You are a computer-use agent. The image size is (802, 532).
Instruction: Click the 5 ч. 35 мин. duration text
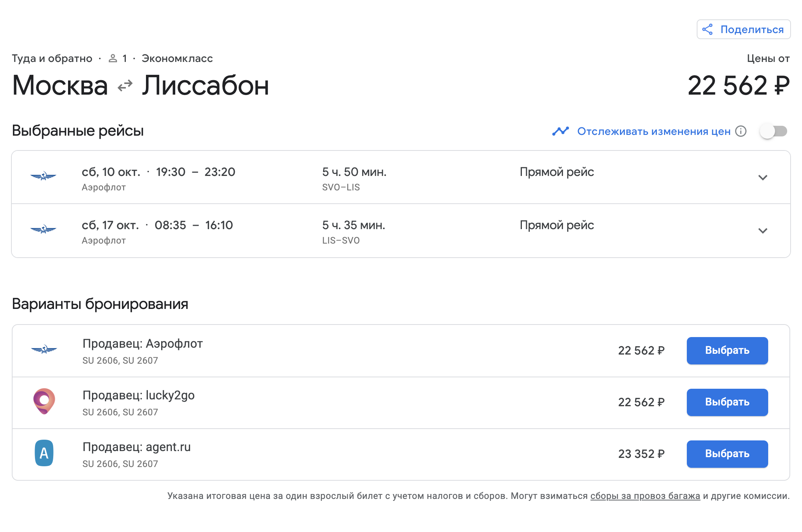tap(353, 225)
